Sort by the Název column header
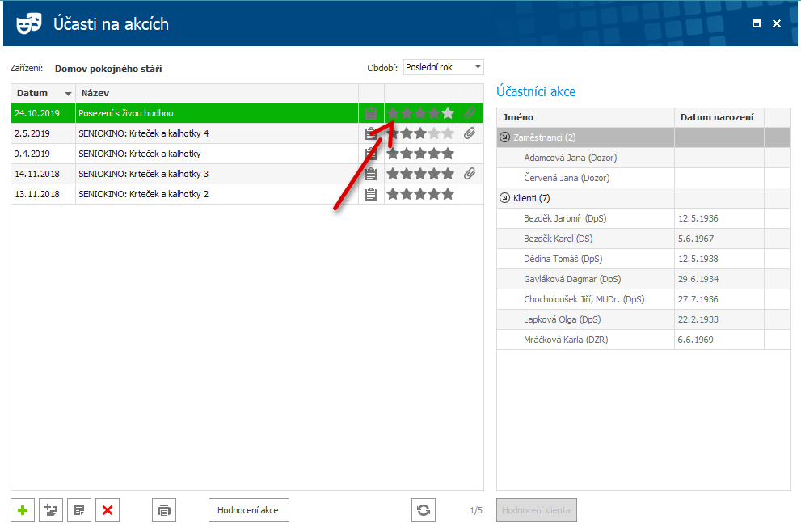 217,93
